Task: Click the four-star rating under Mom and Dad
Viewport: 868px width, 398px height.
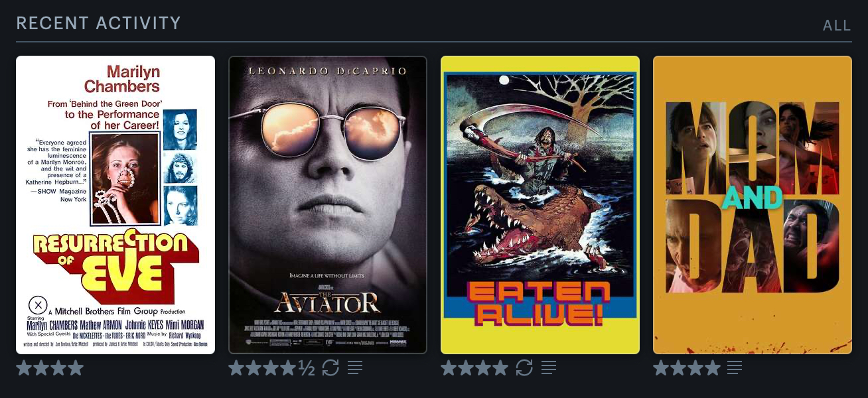Action: pos(687,367)
